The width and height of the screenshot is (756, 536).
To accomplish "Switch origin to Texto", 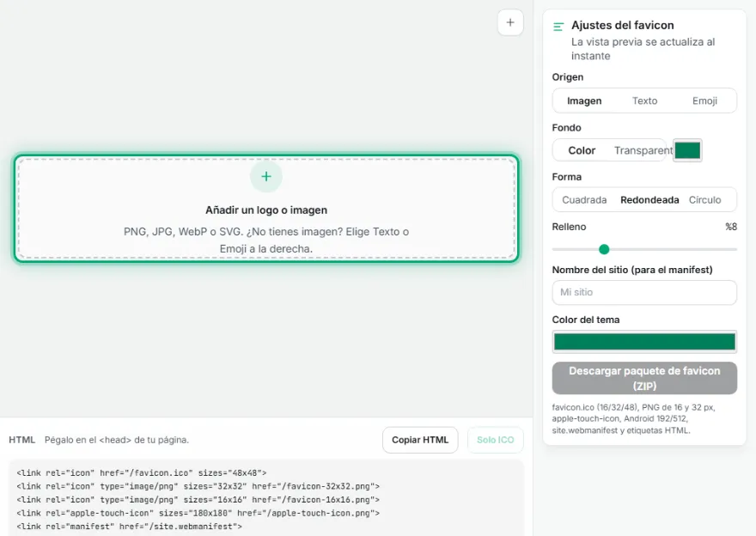I will 644,100.
